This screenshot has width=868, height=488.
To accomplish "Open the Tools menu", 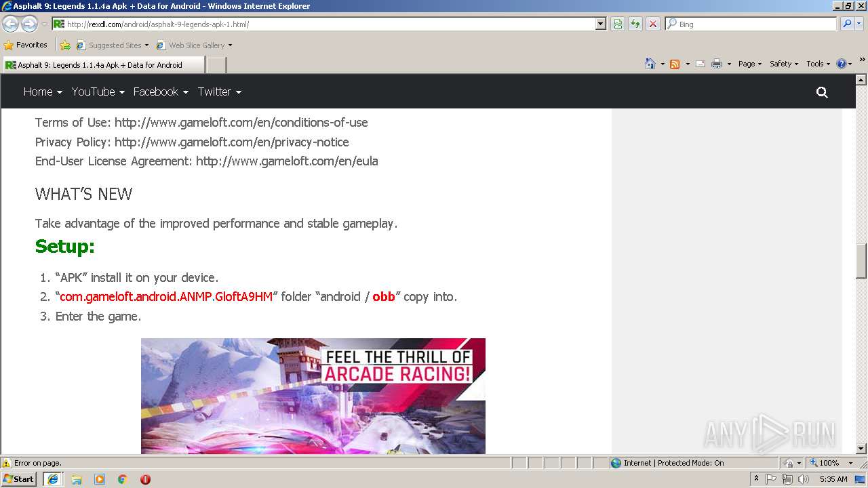I will (x=818, y=64).
